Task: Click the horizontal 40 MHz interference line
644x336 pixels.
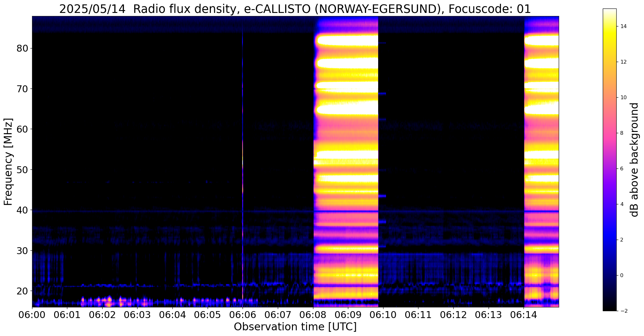Action: click(x=295, y=211)
